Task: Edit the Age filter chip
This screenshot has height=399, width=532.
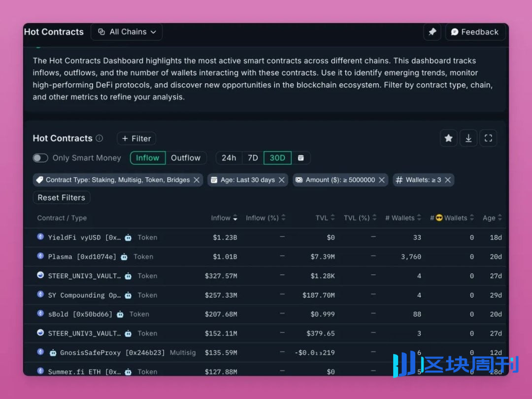Action: 248,180
